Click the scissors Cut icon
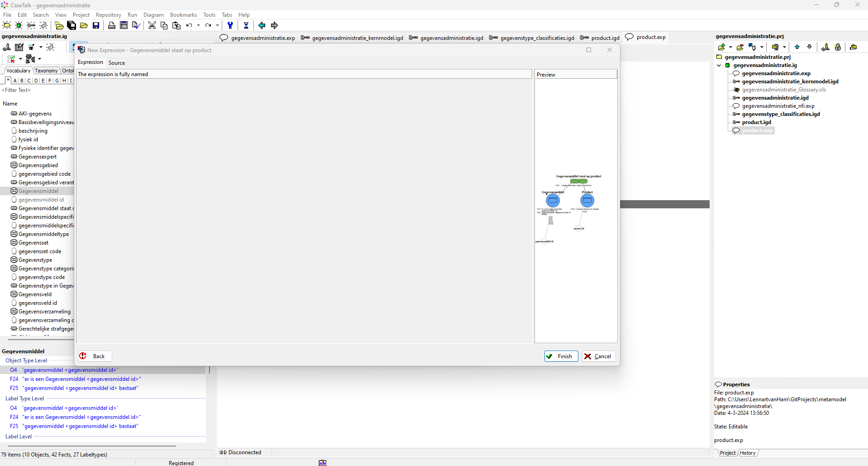 [152, 25]
